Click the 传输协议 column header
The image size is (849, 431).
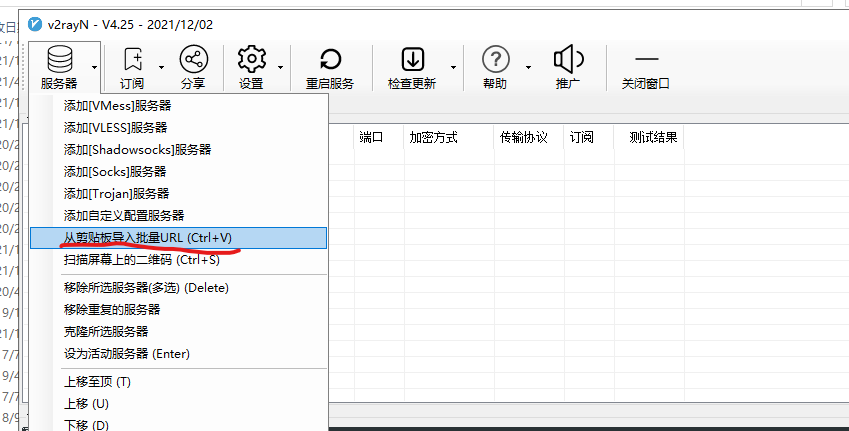pos(523,137)
